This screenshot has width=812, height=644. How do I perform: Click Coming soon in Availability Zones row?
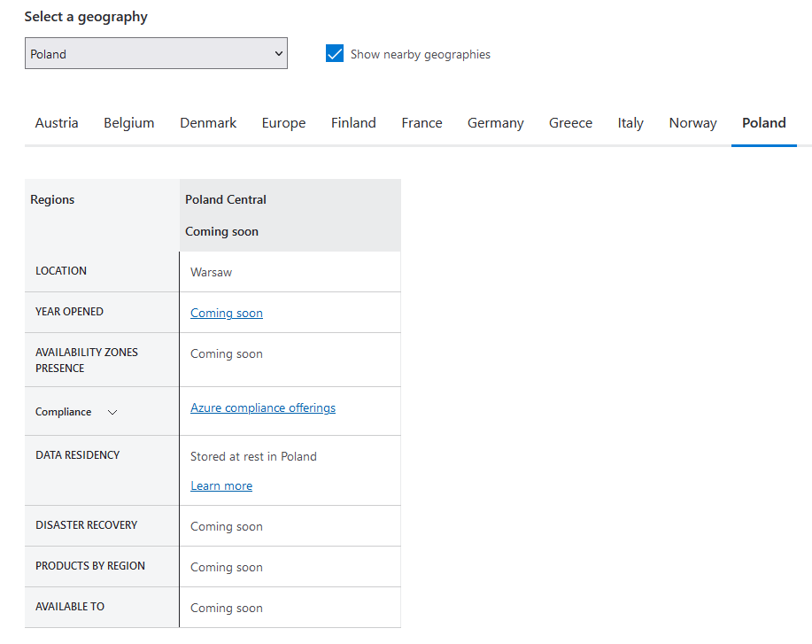click(227, 353)
